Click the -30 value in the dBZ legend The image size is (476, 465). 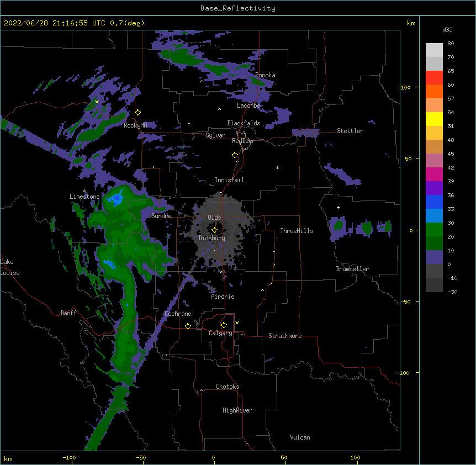tap(452, 292)
